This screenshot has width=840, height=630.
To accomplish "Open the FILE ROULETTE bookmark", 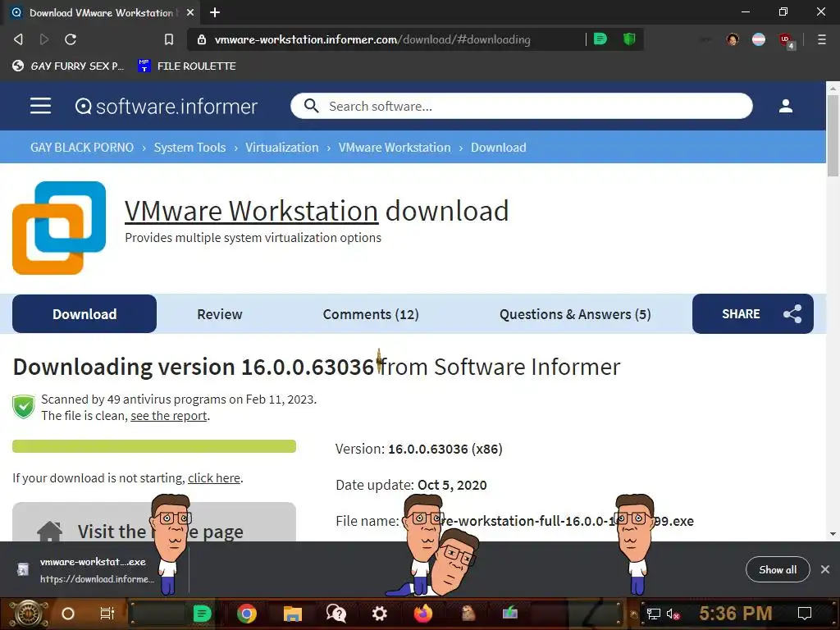I will (x=187, y=66).
